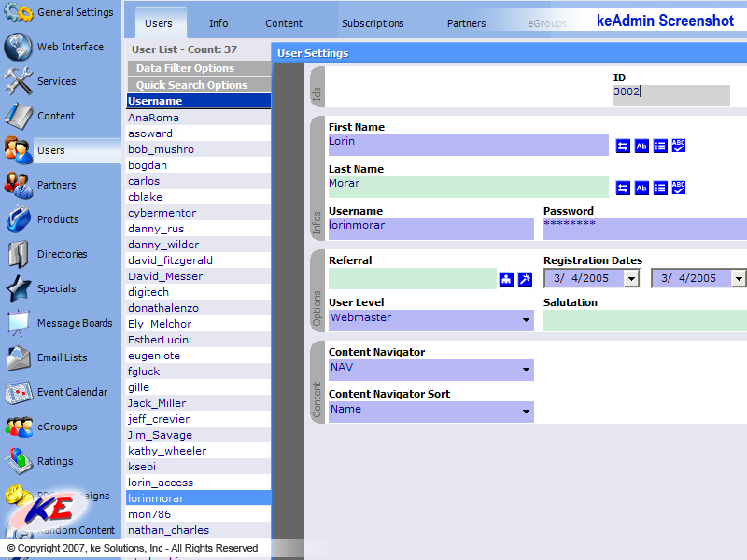
Task: Select user Jim_Savage in the list
Action: coord(199,435)
